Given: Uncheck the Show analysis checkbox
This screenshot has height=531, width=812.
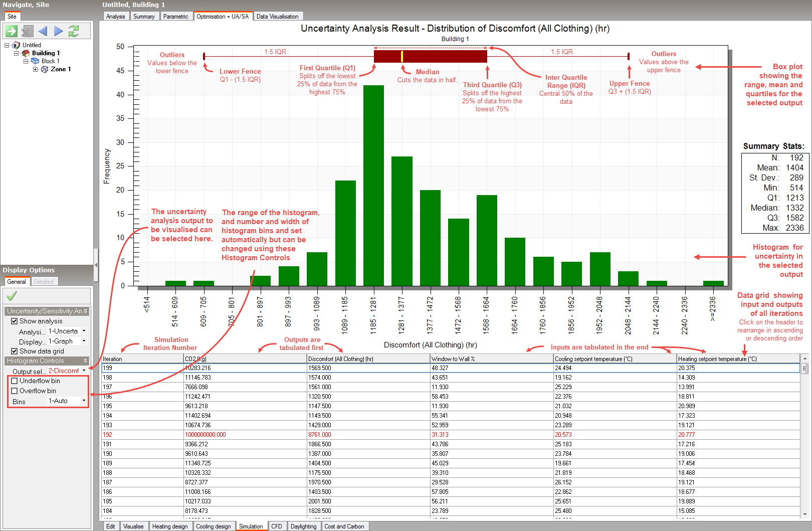Looking at the screenshot, I should click(x=15, y=321).
